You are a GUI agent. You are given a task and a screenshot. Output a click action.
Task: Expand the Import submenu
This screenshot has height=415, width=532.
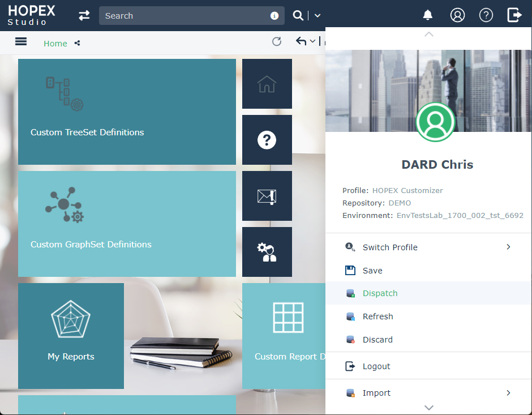(x=508, y=393)
